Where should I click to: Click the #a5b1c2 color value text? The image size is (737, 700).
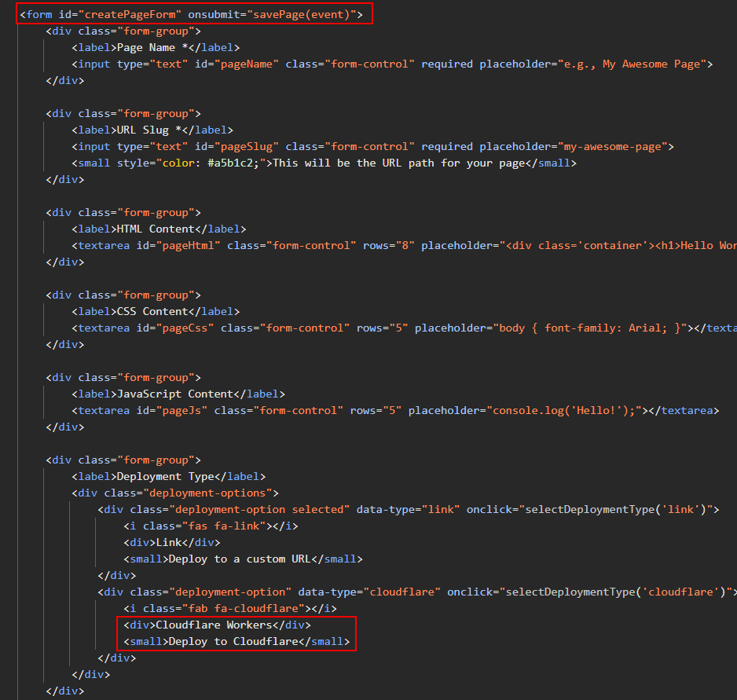tap(233, 163)
